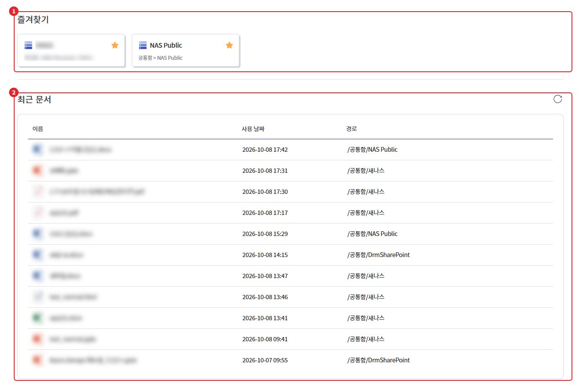Select the date 2026-10-08 13:41
The width and height of the screenshot is (581, 392).
(265, 318)
